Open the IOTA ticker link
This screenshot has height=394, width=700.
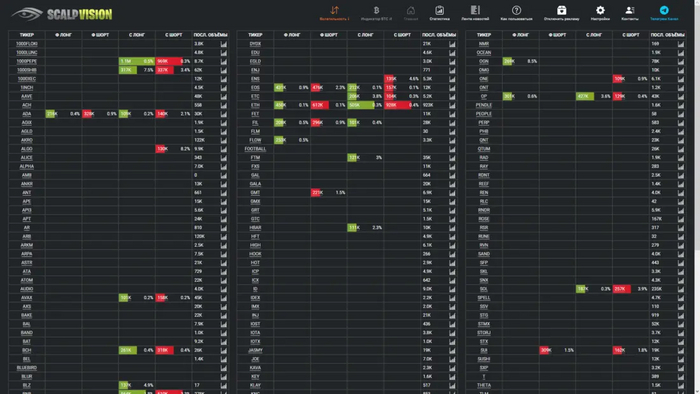tap(255, 332)
